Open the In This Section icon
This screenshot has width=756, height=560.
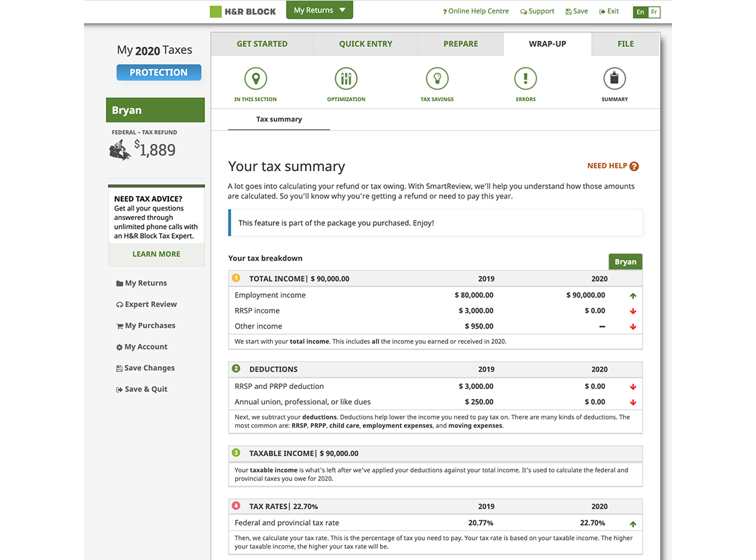tap(255, 78)
